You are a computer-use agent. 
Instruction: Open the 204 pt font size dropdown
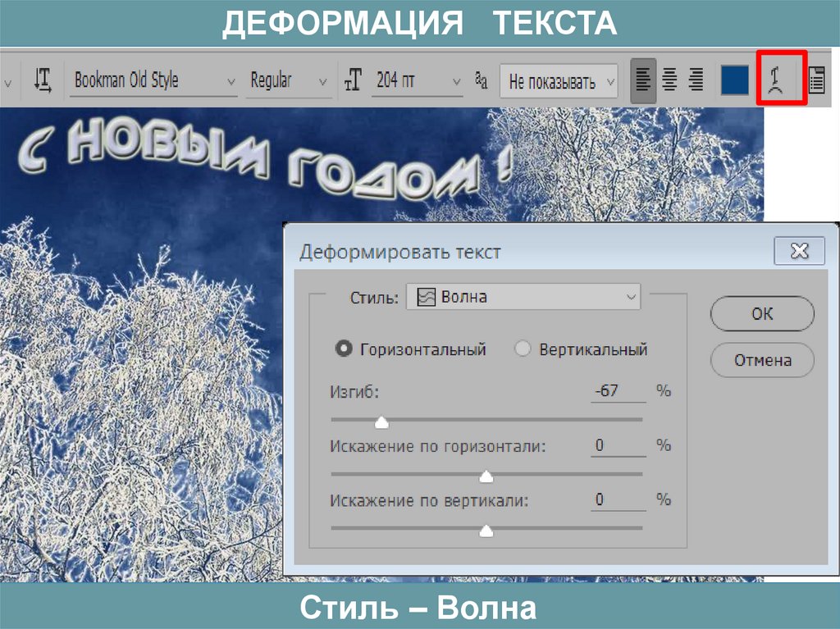(x=418, y=80)
